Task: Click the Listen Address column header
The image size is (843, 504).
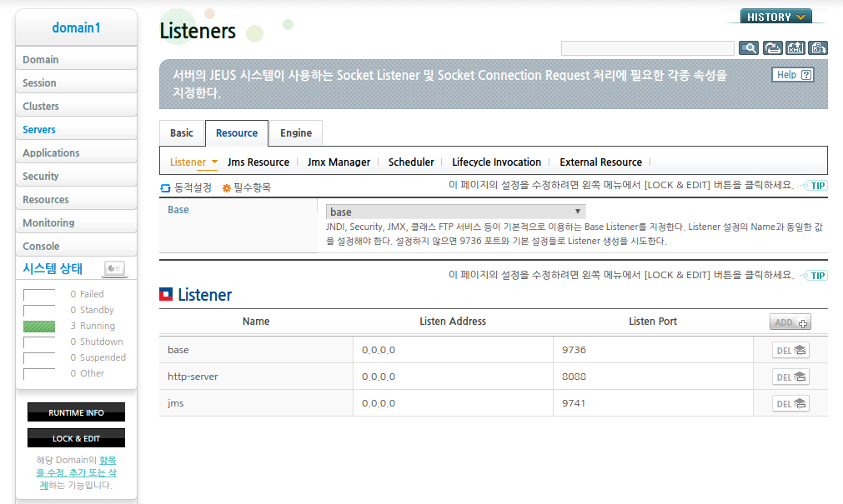Action: [453, 322]
